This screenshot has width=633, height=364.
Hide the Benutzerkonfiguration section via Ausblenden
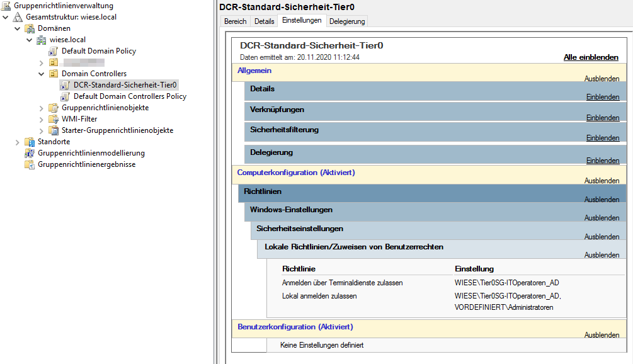point(602,335)
